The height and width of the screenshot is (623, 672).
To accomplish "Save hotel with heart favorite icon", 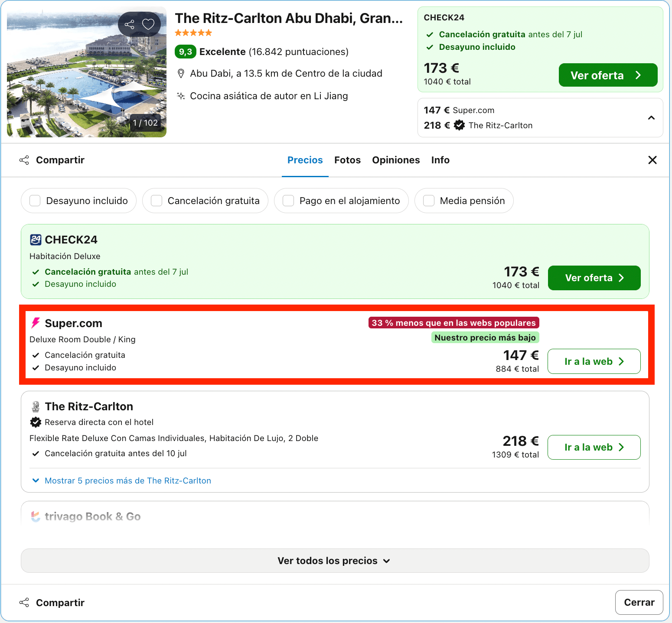I will pyautogui.click(x=148, y=24).
